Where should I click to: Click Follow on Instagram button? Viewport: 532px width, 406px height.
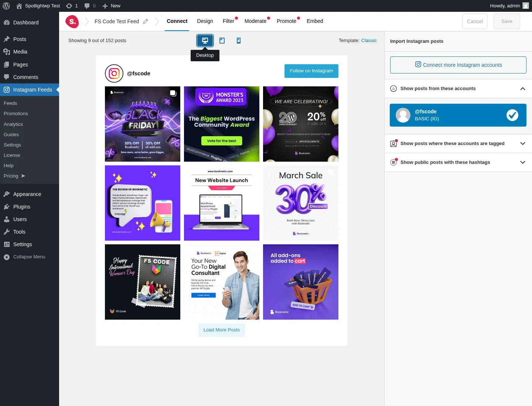[311, 71]
